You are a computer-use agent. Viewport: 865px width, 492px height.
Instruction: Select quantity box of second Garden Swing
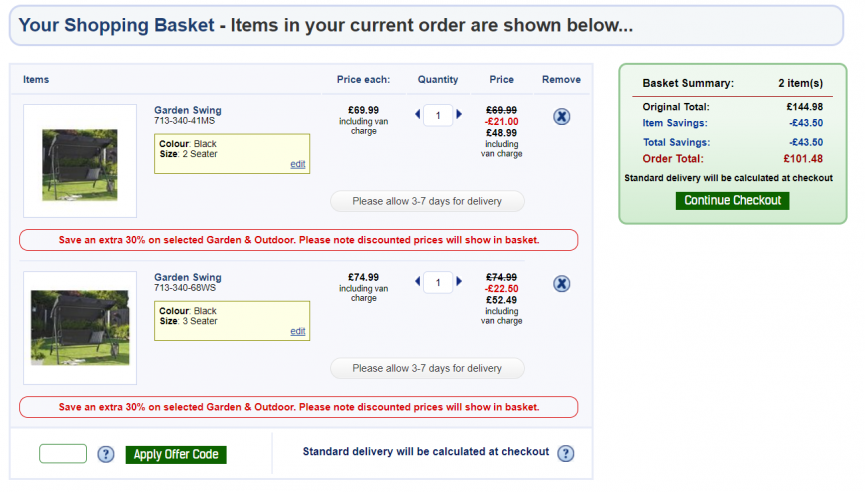point(438,282)
